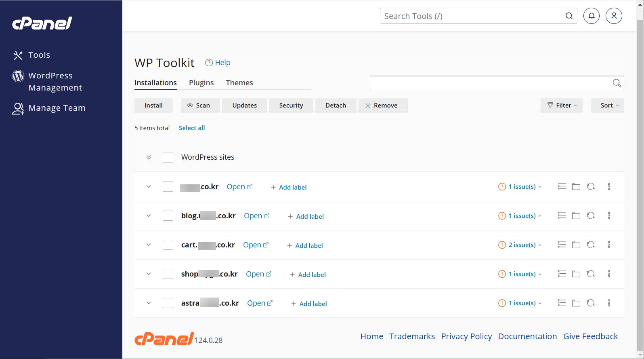The image size is (644, 359).
Task: Expand the blog site row details
Action: click(149, 215)
